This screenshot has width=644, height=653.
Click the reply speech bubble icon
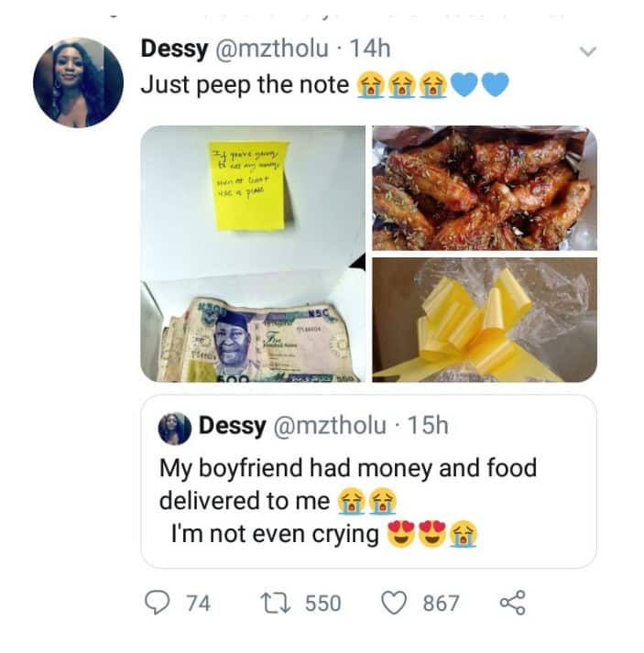click(161, 602)
